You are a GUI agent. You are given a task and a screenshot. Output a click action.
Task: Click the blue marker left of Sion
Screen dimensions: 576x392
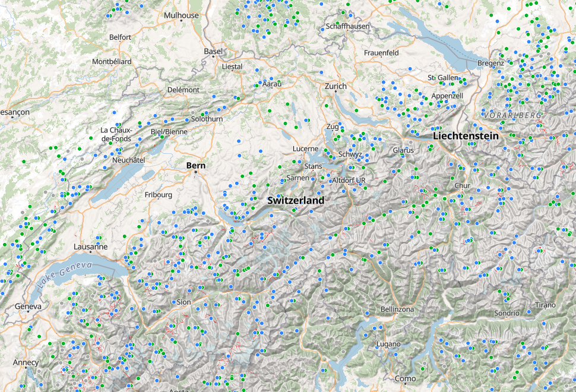pyautogui.click(x=174, y=302)
